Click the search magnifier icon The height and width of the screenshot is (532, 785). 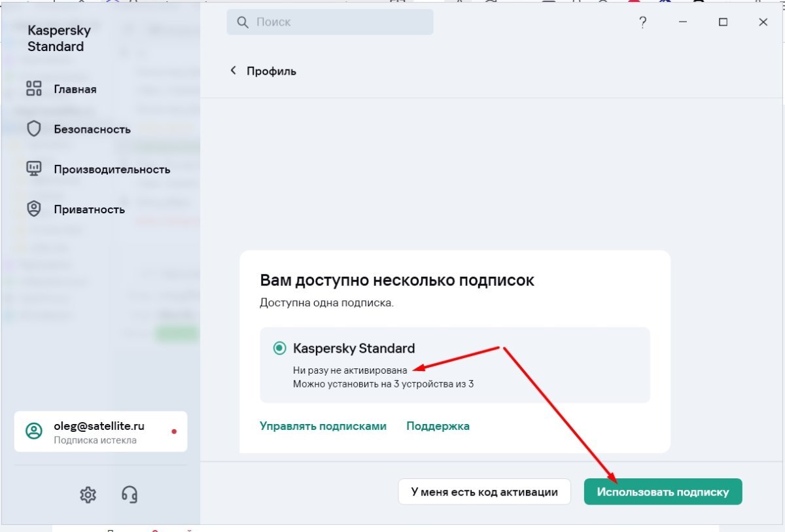click(242, 22)
